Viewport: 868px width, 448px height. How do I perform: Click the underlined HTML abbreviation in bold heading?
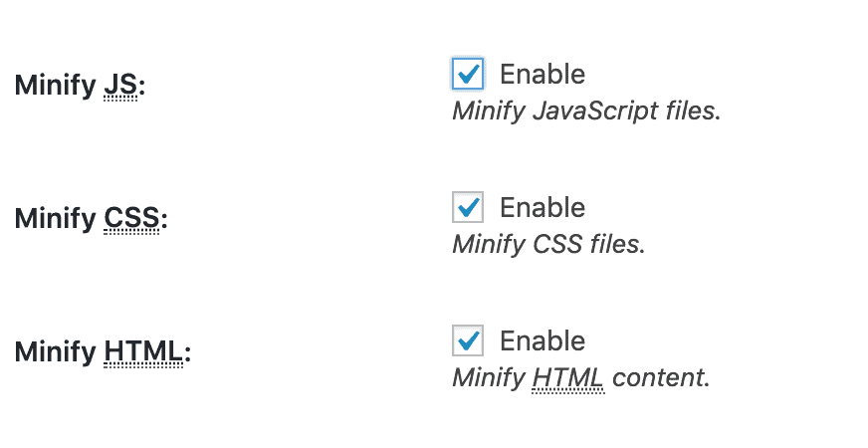(143, 352)
